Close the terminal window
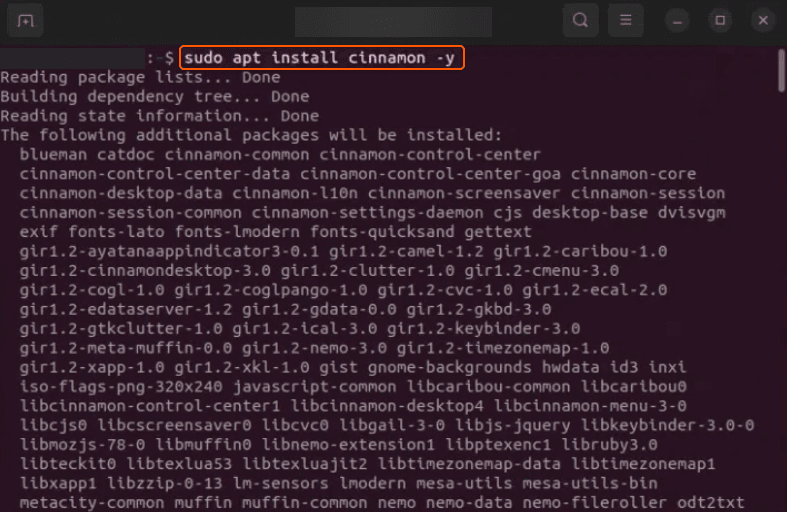787x512 pixels. (763, 21)
